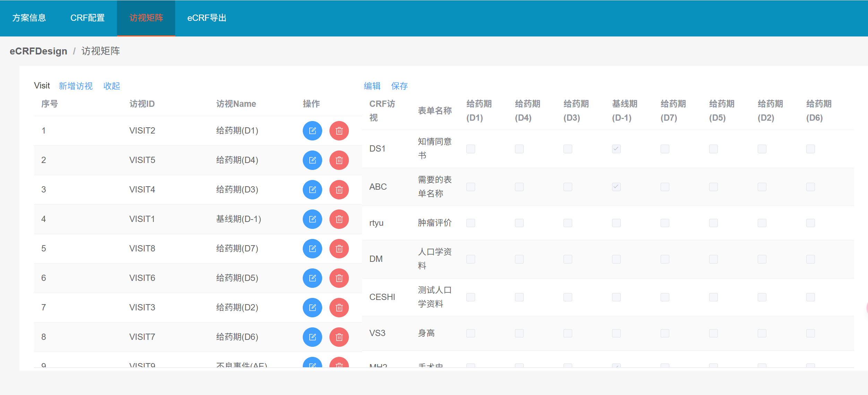The width and height of the screenshot is (868, 395).
Task: Click the trash icon for VISIT6 row
Action: tap(339, 278)
